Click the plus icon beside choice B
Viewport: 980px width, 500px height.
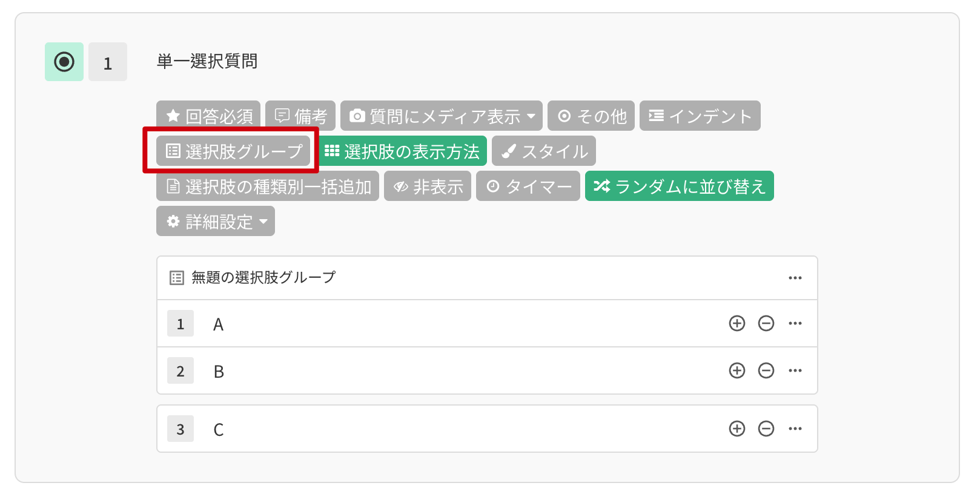click(x=737, y=370)
